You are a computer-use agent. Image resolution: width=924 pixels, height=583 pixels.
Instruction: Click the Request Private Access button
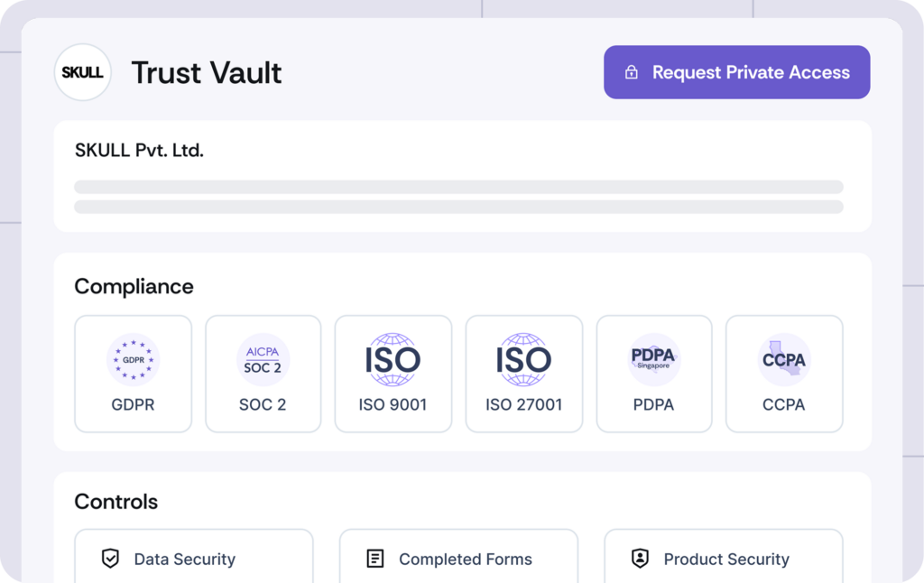[736, 72]
